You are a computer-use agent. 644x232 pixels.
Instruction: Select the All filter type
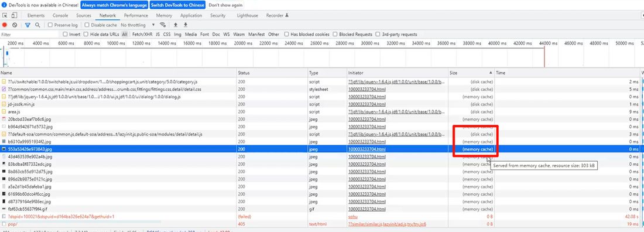click(125, 35)
